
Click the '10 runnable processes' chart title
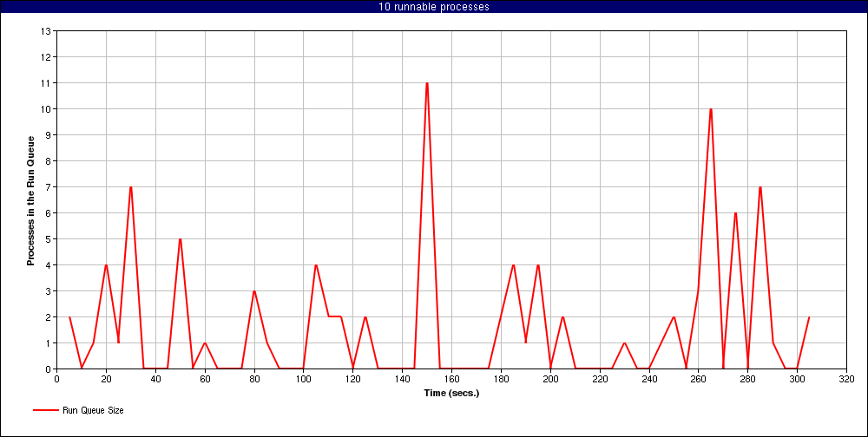434,7
